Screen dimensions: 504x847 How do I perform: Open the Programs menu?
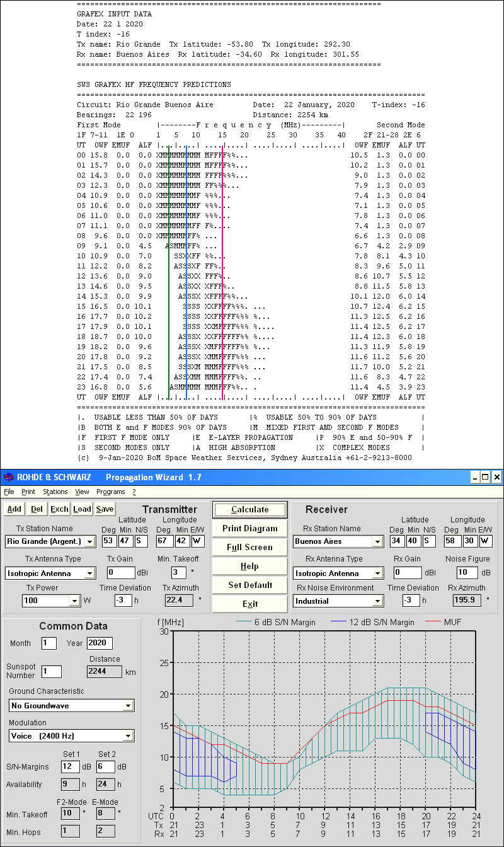point(111,492)
